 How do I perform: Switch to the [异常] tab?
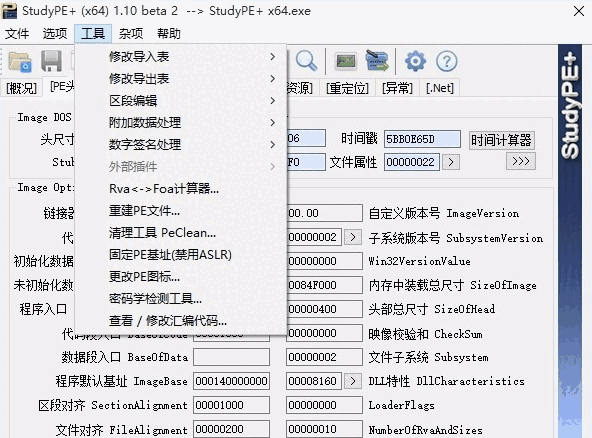(397, 88)
